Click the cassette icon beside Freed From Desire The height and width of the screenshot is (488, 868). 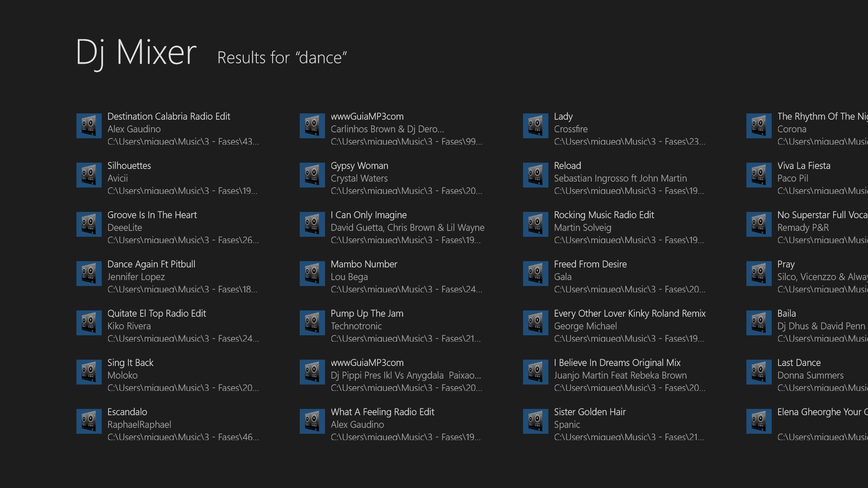(535, 273)
